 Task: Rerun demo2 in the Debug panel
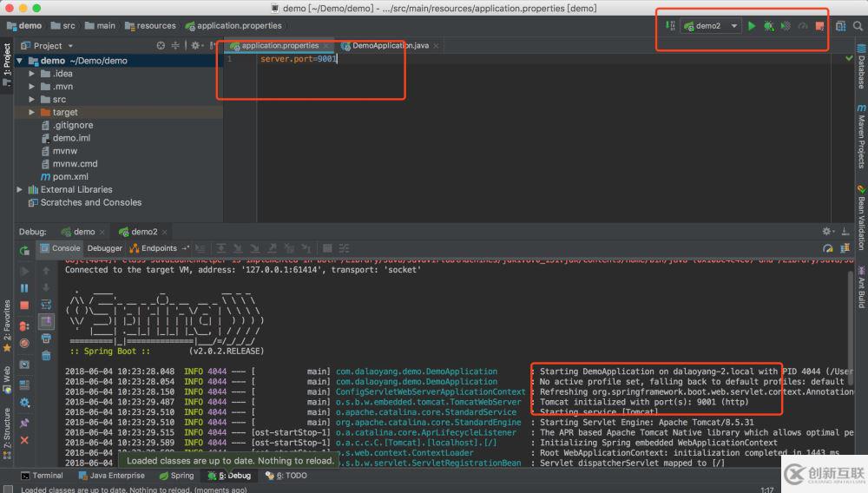(24, 251)
